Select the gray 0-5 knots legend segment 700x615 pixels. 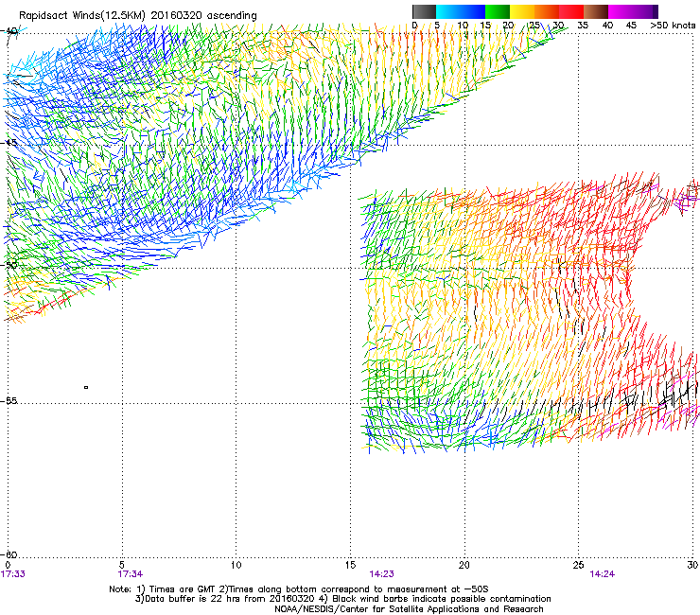coord(424,11)
